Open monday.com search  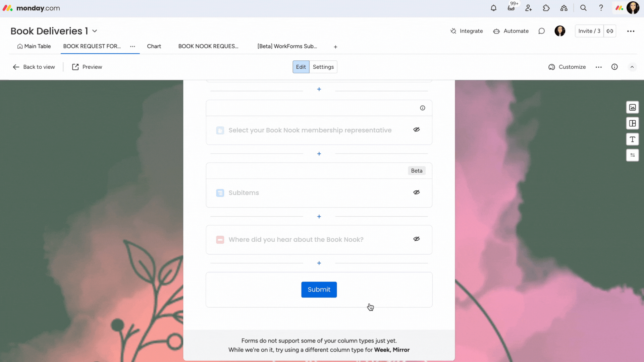pyautogui.click(x=583, y=8)
